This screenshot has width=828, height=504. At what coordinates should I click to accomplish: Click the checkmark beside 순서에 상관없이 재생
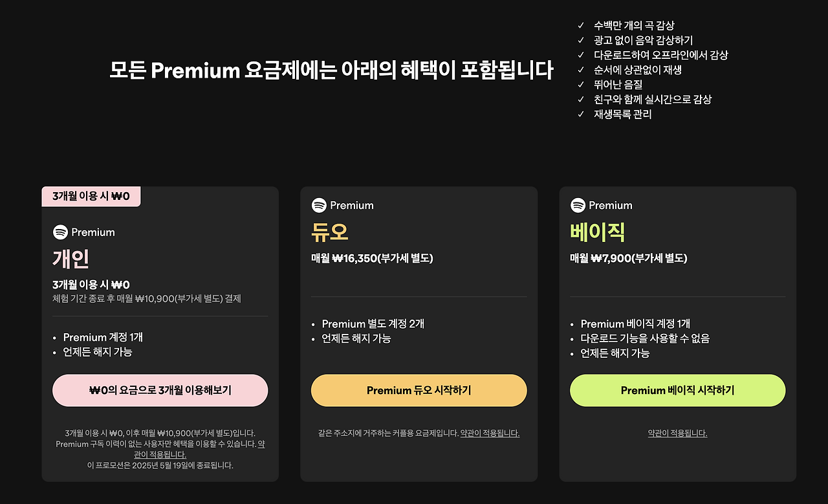point(580,70)
